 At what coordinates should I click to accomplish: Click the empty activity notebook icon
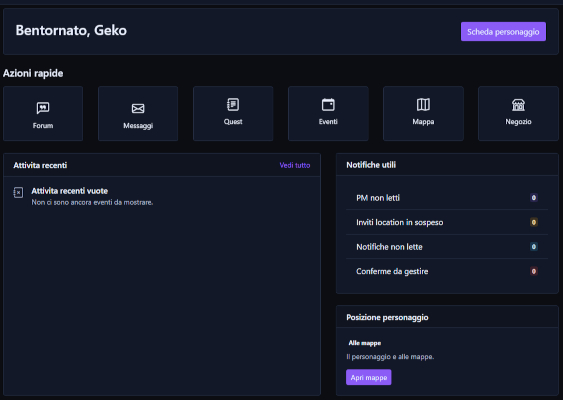tap(18, 192)
